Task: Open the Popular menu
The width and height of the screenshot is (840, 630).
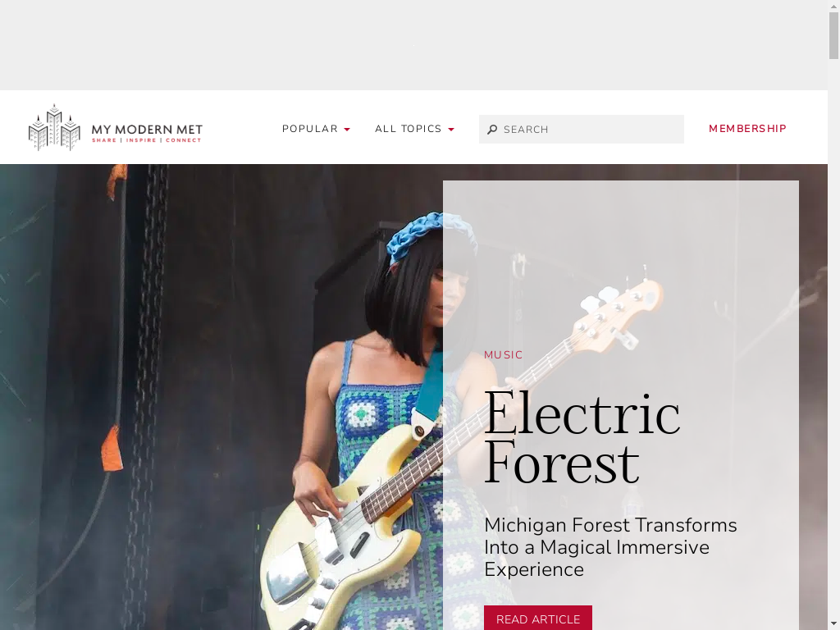Action: pos(309,129)
